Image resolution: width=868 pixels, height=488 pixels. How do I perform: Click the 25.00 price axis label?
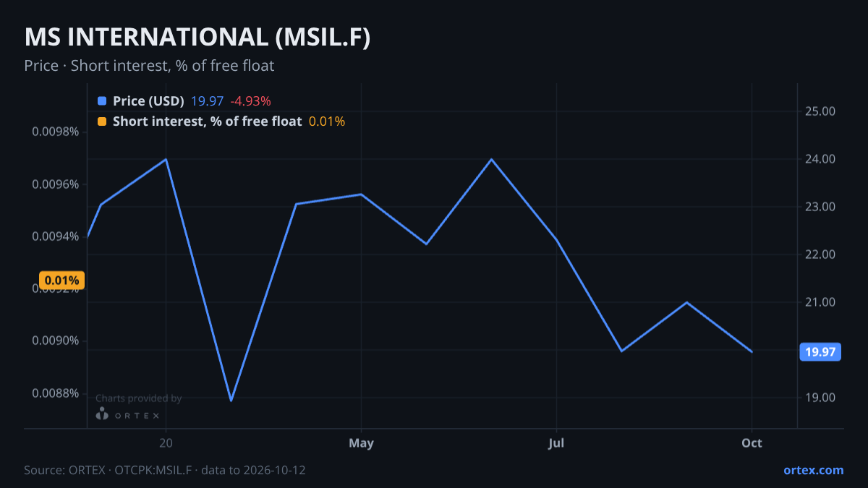pyautogui.click(x=820, y=111)
